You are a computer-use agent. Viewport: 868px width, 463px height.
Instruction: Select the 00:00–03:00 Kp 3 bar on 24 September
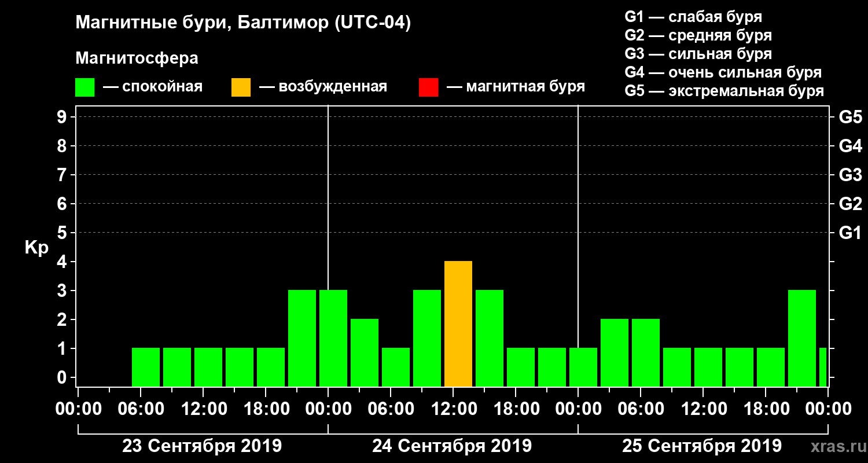pyautogui.click(x=333, y=338)
